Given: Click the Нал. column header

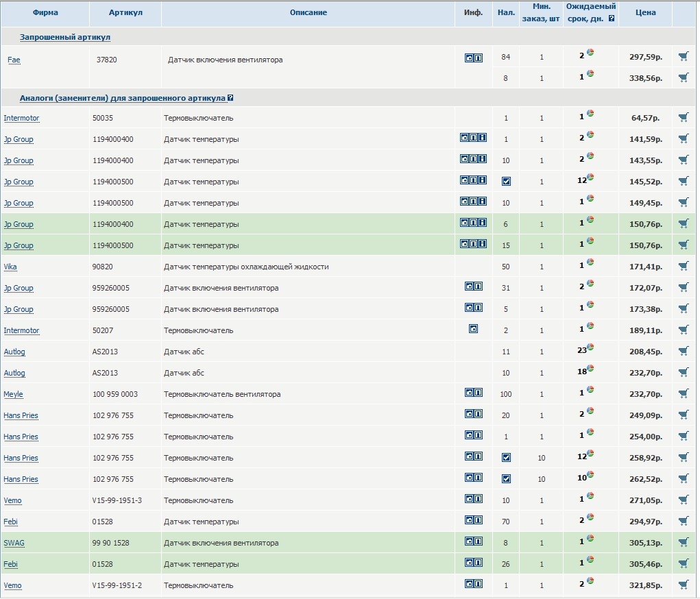Looking at the screenshot, I should click(x=506, y=12).
